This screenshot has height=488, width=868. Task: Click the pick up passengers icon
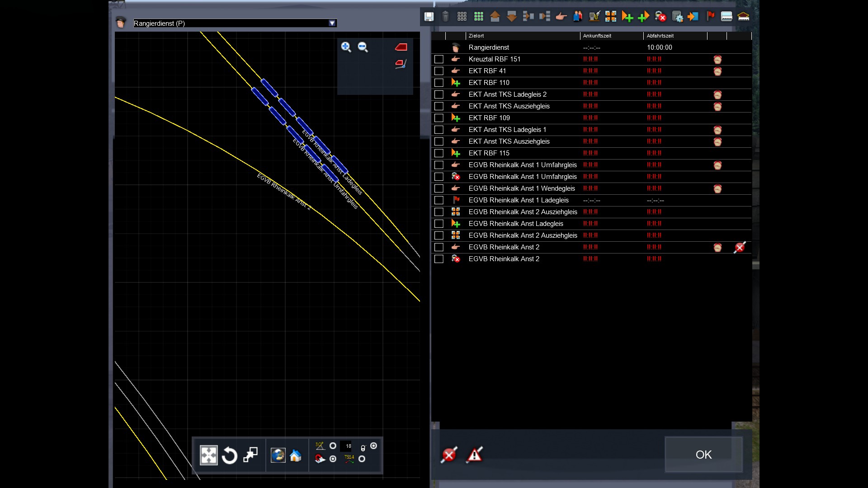click(578, 17)
